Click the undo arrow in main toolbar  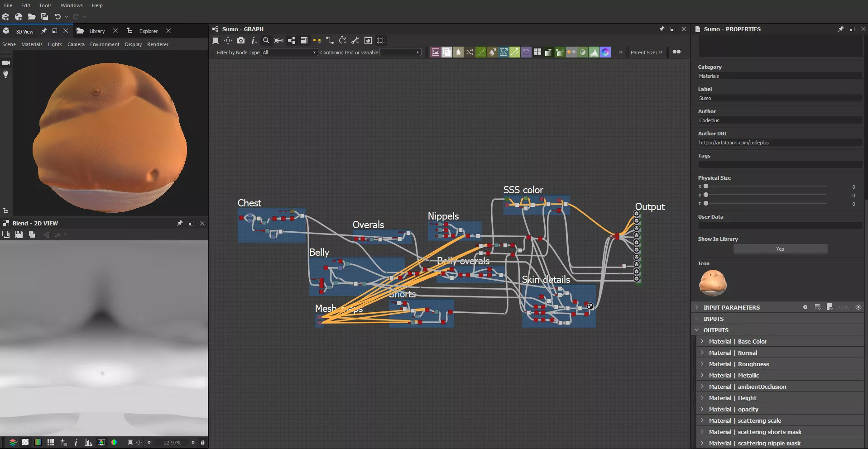pyautogui.click(x=58, y=17)
